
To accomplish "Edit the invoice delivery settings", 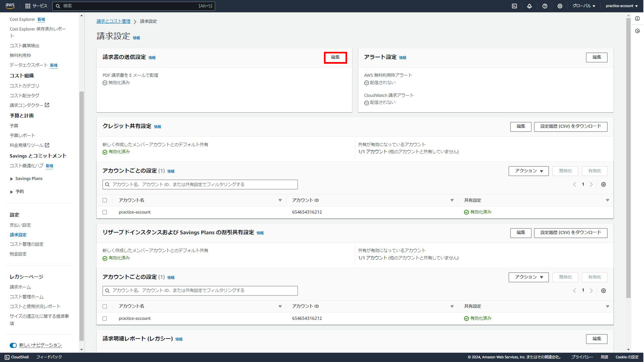I will [x=335, y=57].
